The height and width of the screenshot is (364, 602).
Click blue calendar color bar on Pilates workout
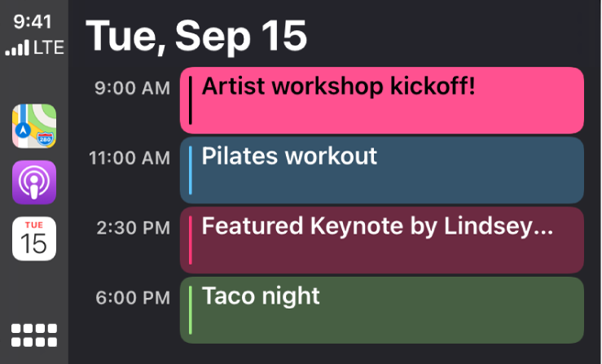click(191, 170)
